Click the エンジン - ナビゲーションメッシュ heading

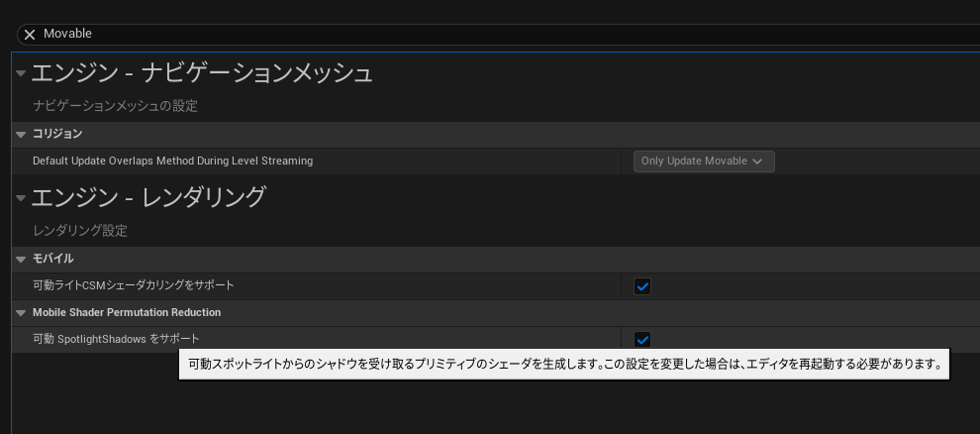point(202,73)
